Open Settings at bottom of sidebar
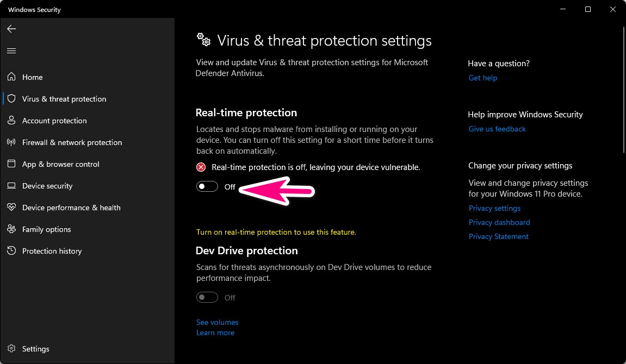The image size is (626, 364). coord(35,349)
